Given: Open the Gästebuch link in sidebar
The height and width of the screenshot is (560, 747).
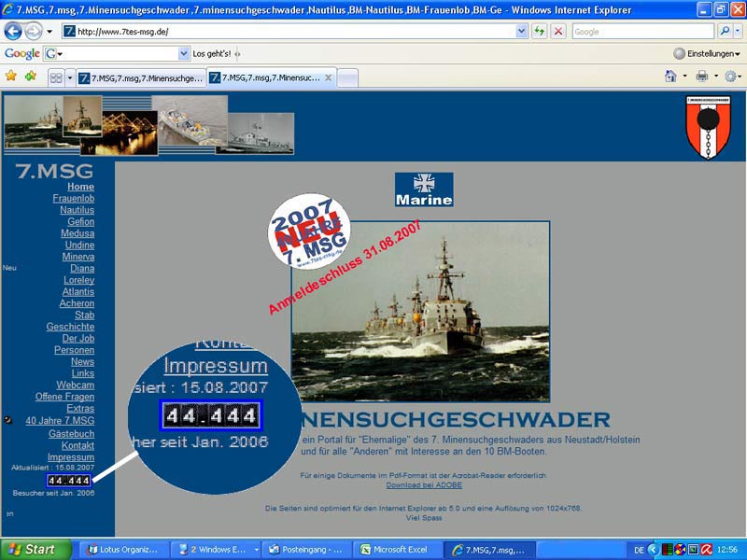Looking at the screenshot, I should click(x=71, y=434).
